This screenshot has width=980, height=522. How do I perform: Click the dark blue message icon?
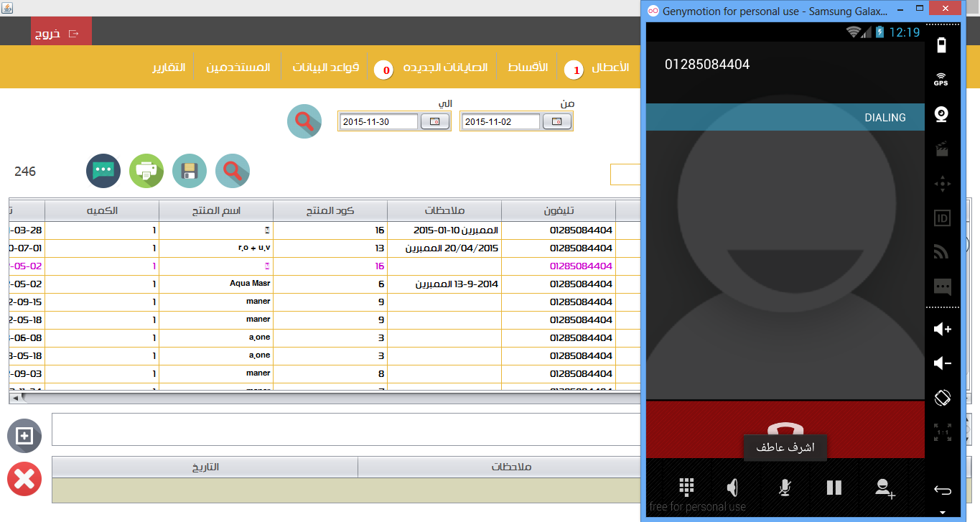point(103,171)
